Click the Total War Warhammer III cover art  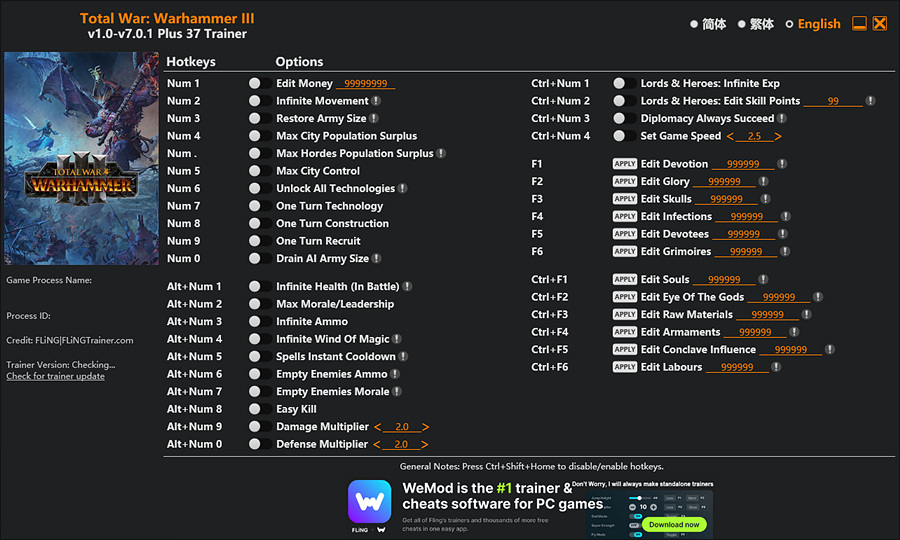coord(82,158)
